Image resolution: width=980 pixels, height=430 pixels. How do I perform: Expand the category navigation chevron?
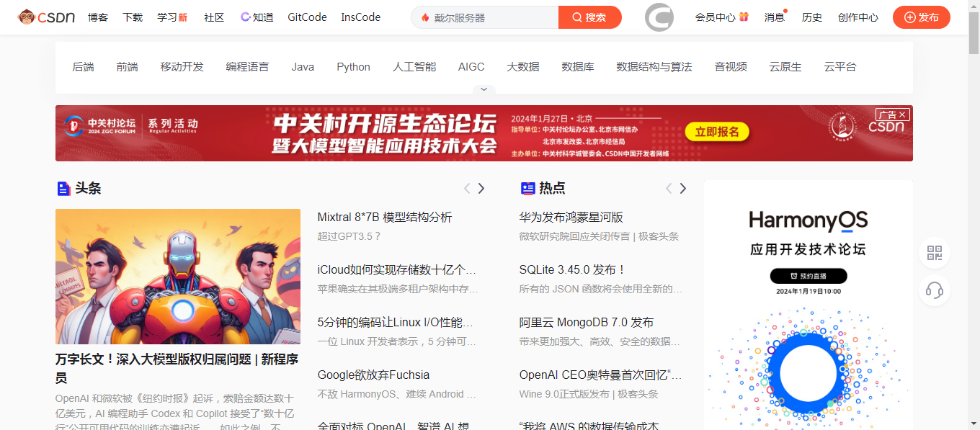tap(484, 89)
